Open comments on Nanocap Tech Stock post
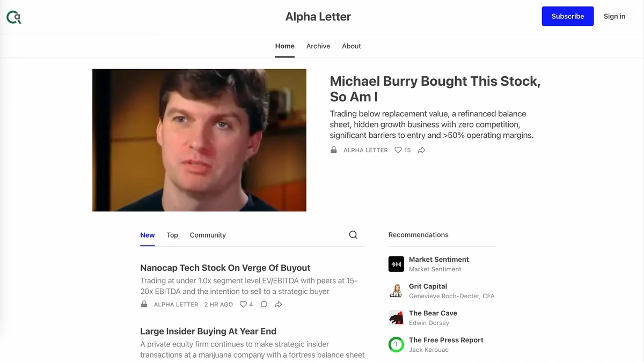The width and height of the screenshot is (644, 362). pos(264,304)
